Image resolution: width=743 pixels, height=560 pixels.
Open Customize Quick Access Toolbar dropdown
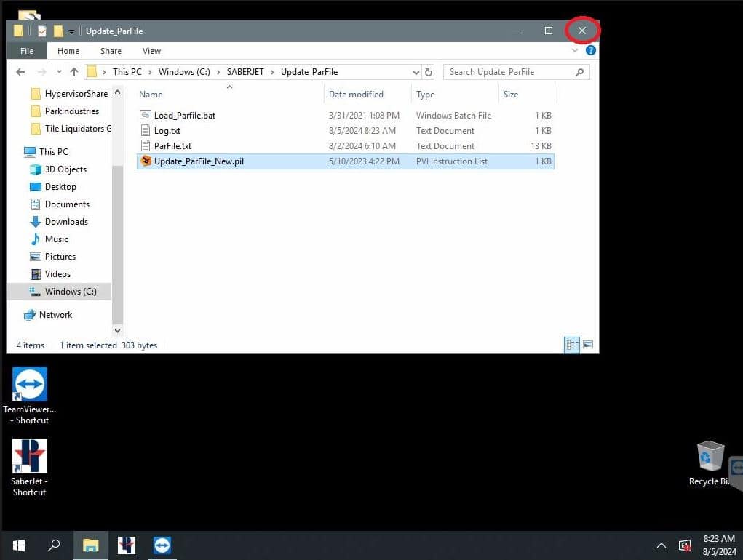pyautogui.click(x=71, y=32)
